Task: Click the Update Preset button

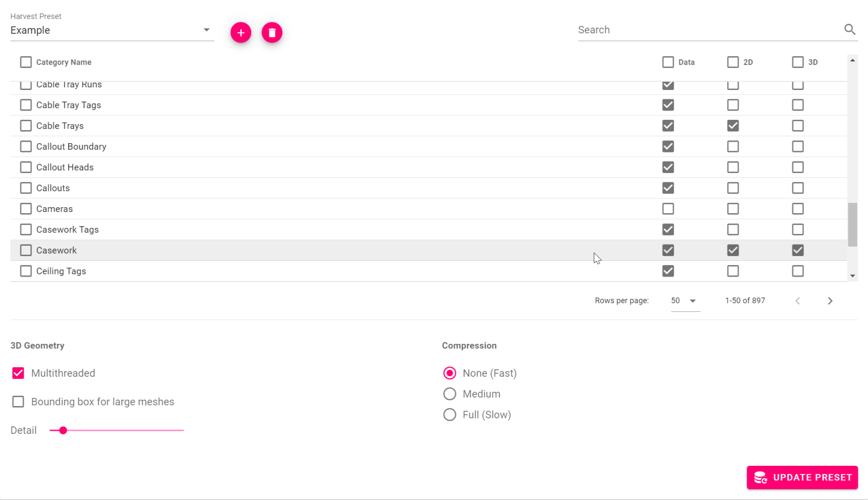Action: pyautogui.click(x=802, y=478)
